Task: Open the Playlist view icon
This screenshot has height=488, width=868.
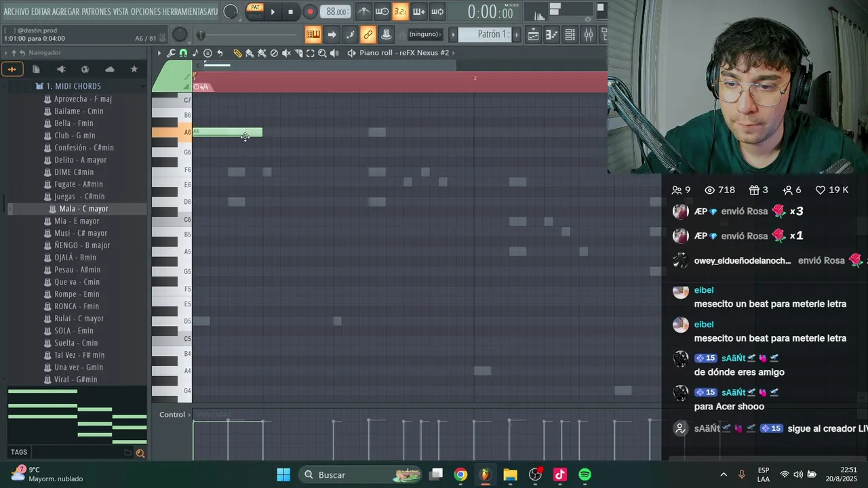Action: click(x=534, y=35)
